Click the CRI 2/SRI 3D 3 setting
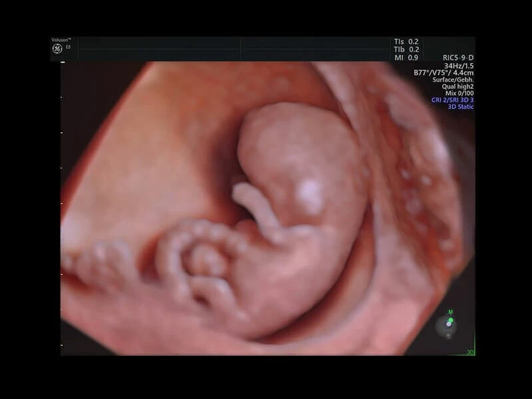The width and height of the screenshot is (532, 399). point(452,100)
